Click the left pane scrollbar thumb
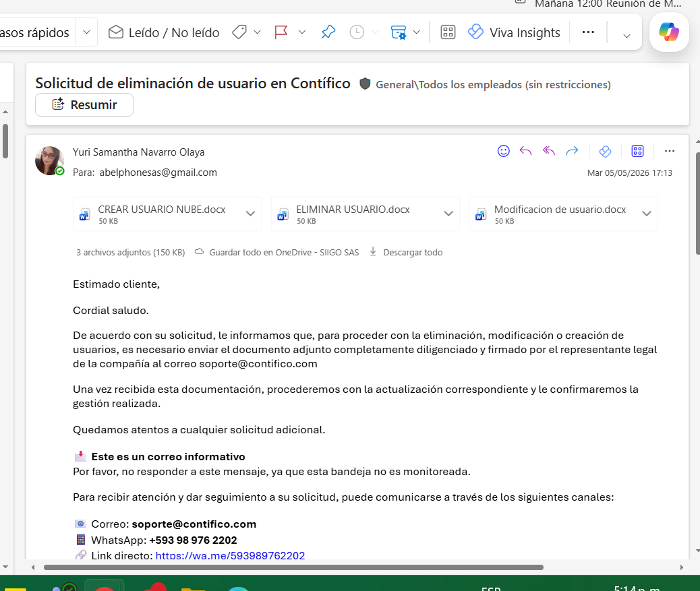The image size is (700, 591). coord(5,141)
